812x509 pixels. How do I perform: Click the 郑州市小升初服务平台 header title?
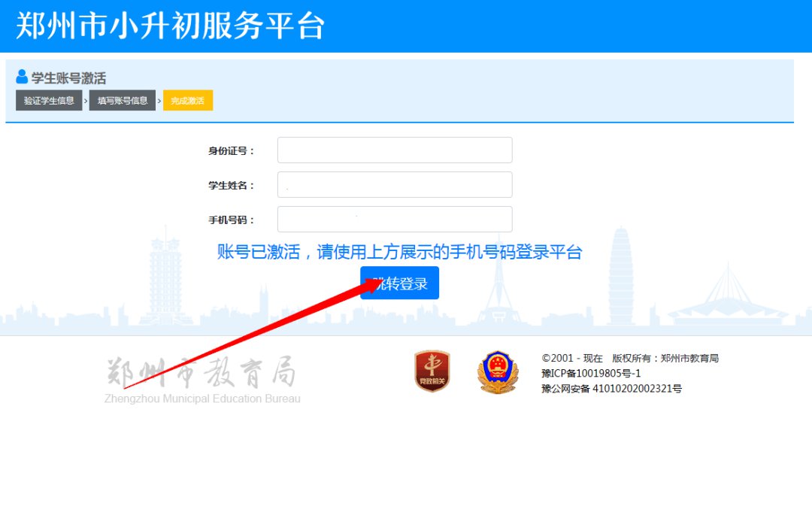point(170,26)
